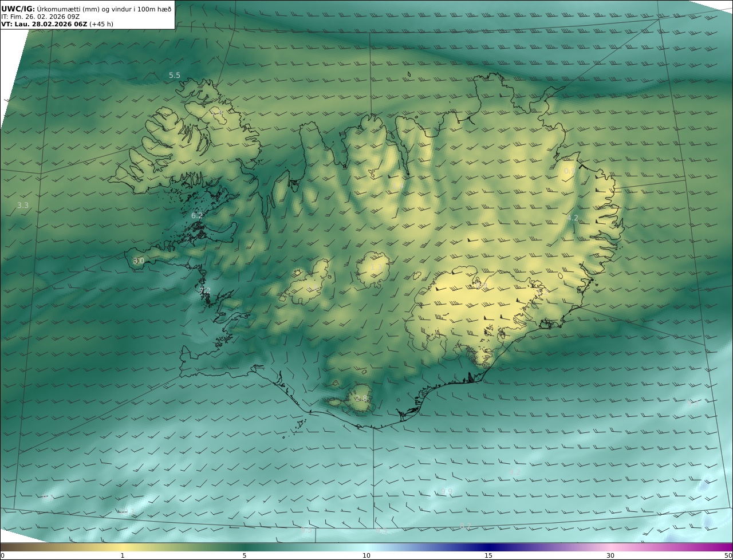Click the 1 tick on the color scale

(123, 555)
